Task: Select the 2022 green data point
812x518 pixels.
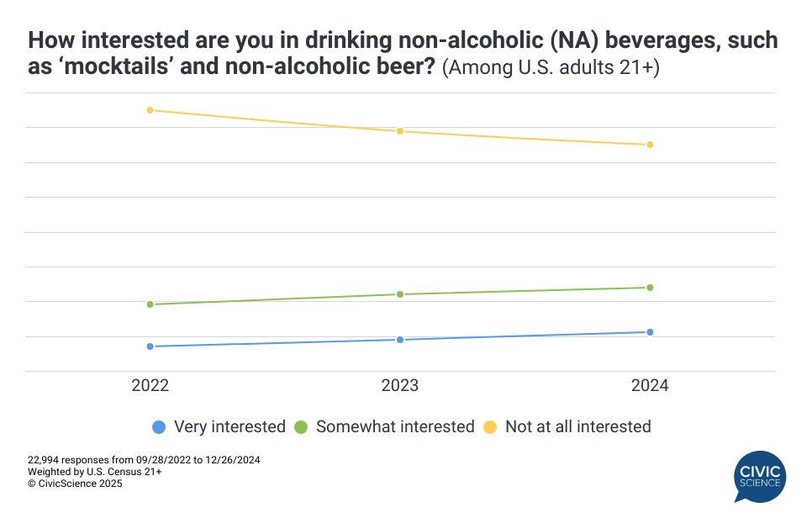Action: click(x=150, y=304)
